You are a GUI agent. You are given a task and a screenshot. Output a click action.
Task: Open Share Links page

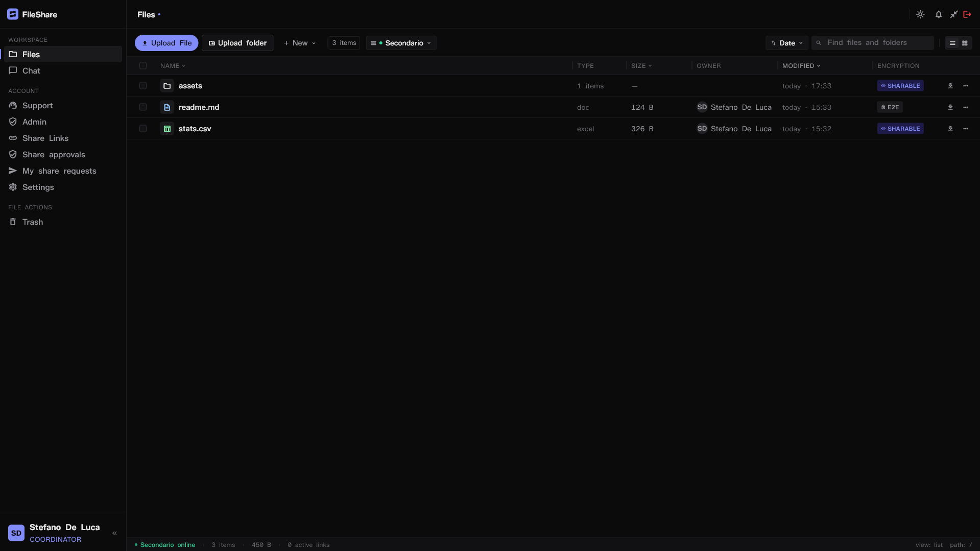tap(63, 138)
